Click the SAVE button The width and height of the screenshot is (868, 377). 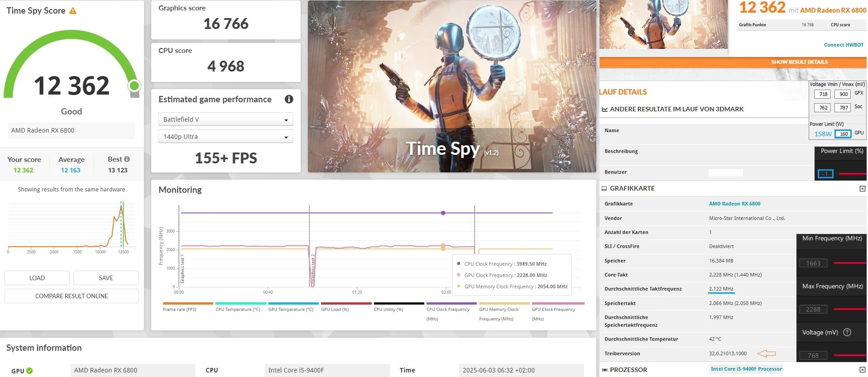tap(106, 278)
